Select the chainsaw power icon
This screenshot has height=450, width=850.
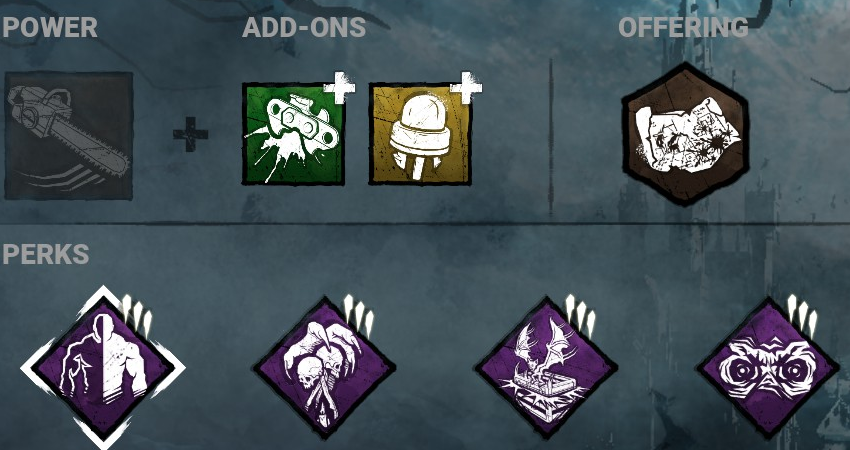coord(68,136)
